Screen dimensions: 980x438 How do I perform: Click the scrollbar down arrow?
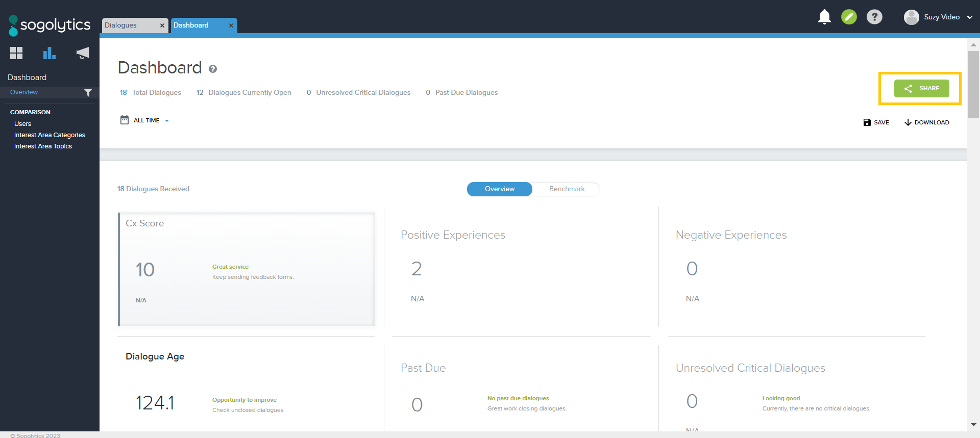(x=973, y=424)
